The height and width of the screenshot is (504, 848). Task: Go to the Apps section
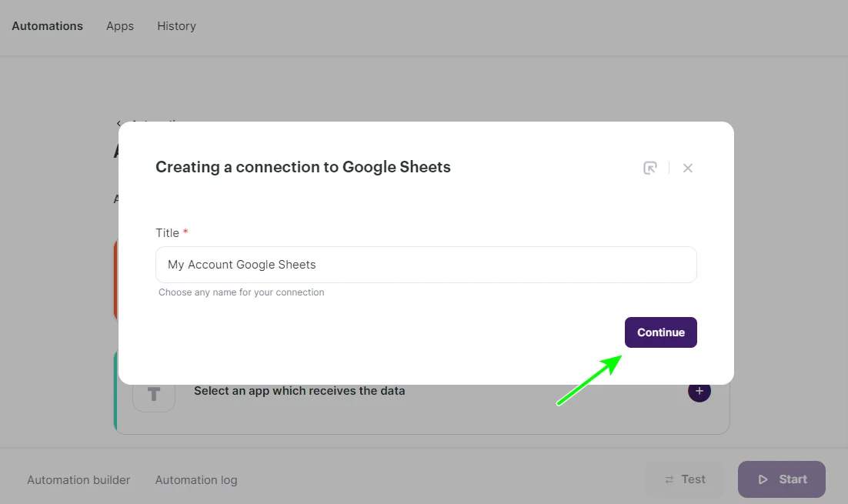(120, 26)
